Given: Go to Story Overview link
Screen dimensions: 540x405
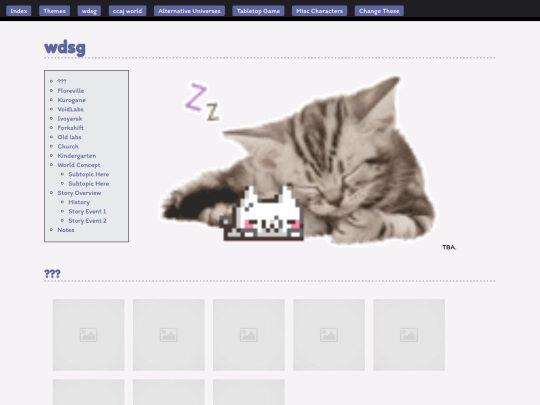Looking at the screenshot, I should click(x=79, y=193).
